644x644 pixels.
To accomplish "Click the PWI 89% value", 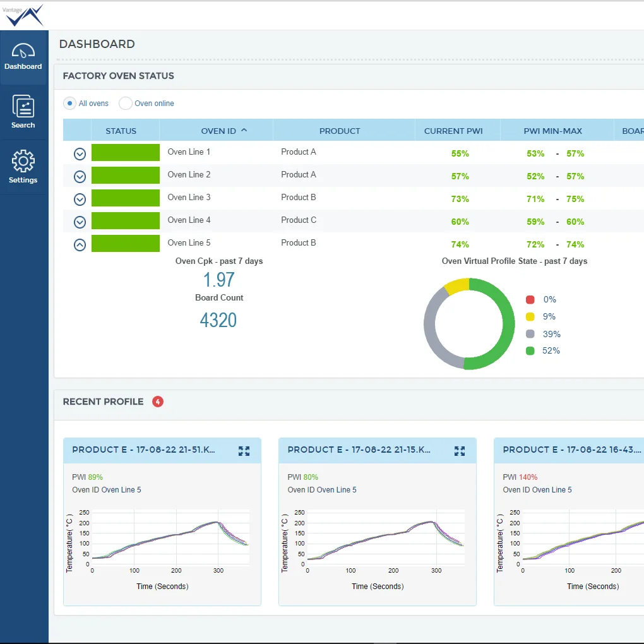I will click(x=95, y=477).
